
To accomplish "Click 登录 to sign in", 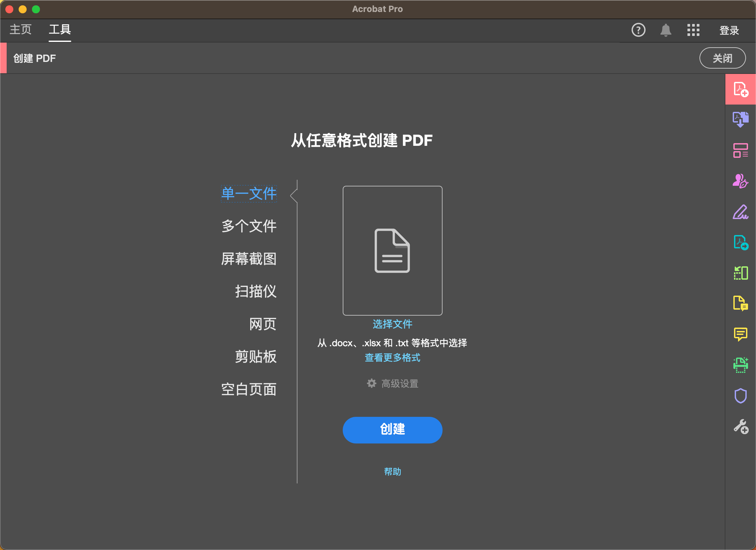I will point(729,30).
